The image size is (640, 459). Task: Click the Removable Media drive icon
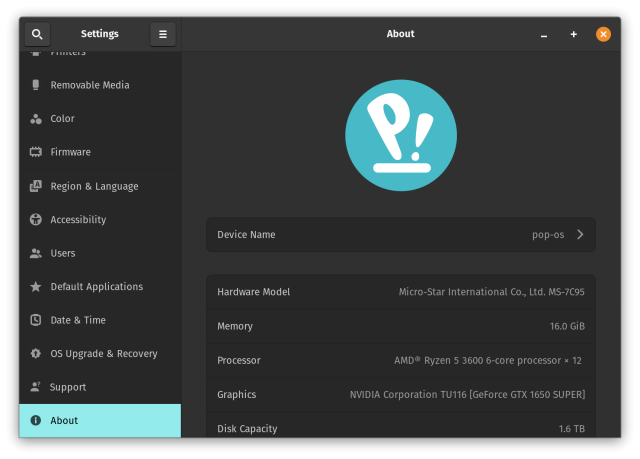36,85
